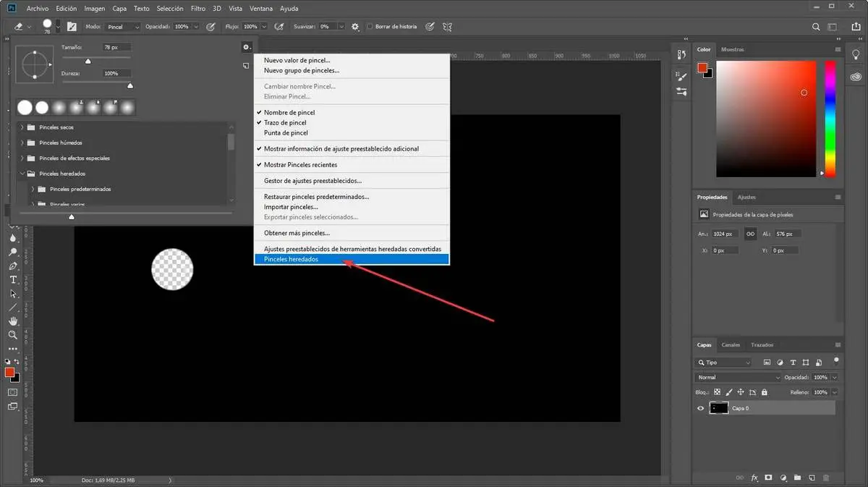Choose Restaurar pinceles predeterminados entry
The height and width of the screenshot is (487, 868).
click(352, 197)
